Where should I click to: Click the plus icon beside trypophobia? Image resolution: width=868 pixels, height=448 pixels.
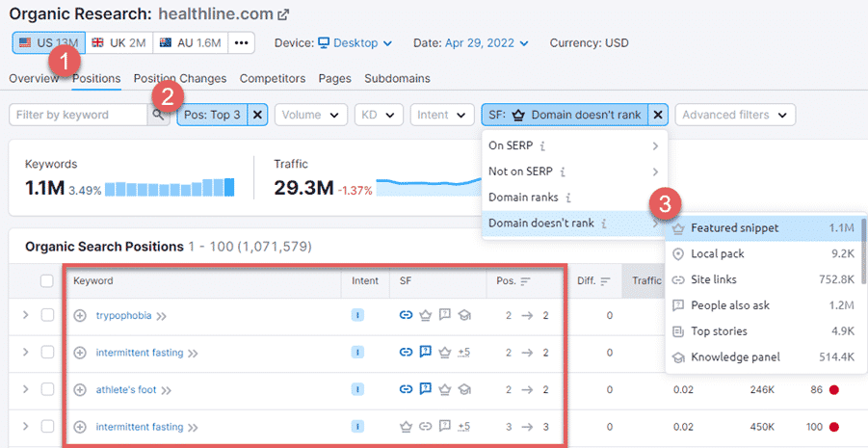click(80, 315)
